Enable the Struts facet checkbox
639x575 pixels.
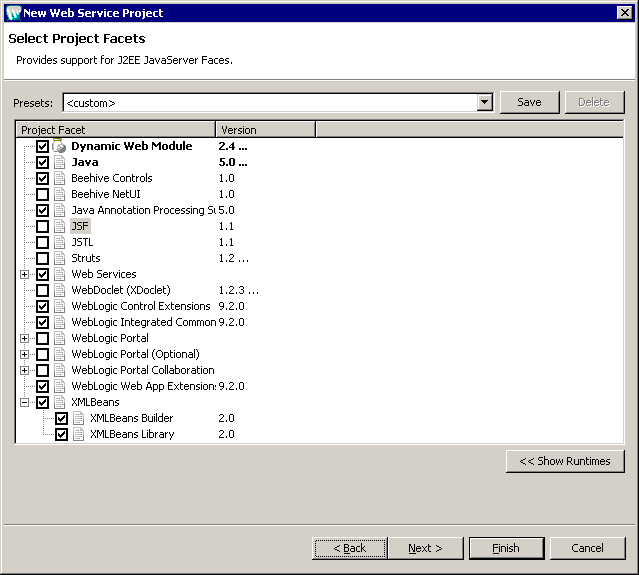42,258
